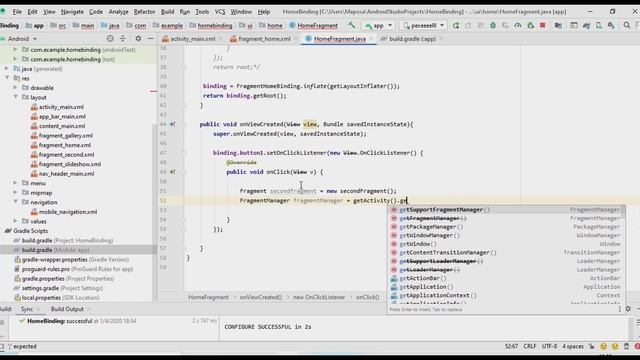
Task: Open project panel settings gear
Action: [x=138, y=38]
